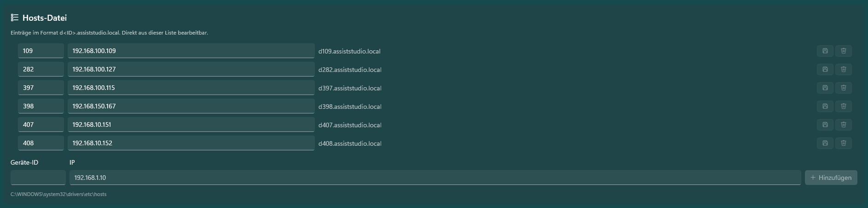Save the d408.assiststudio.local entry

[825, 143]
